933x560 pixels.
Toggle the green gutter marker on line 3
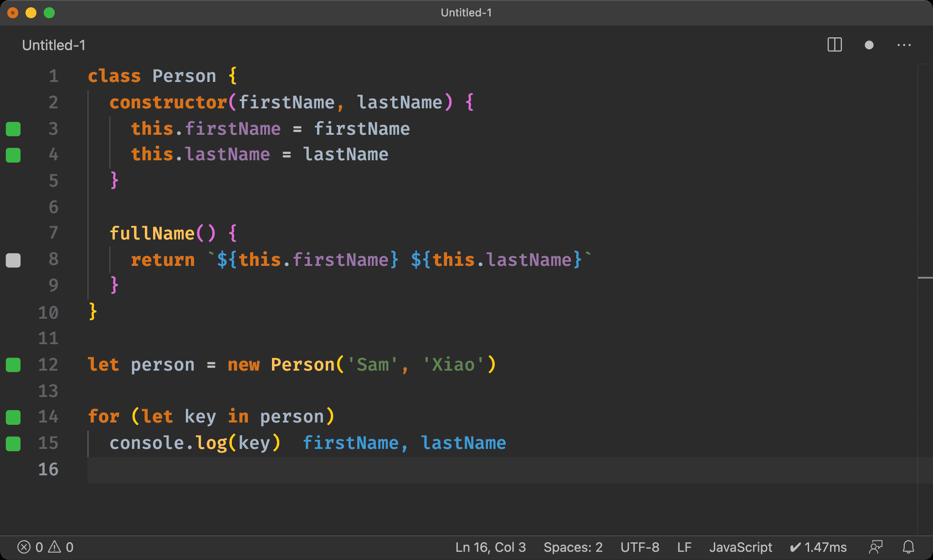click(x=13, y=129)
